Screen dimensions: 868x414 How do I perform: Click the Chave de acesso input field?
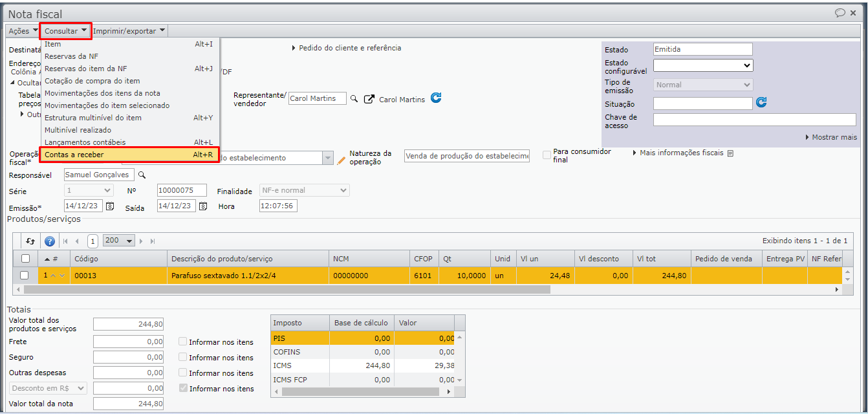click(754, 120)
